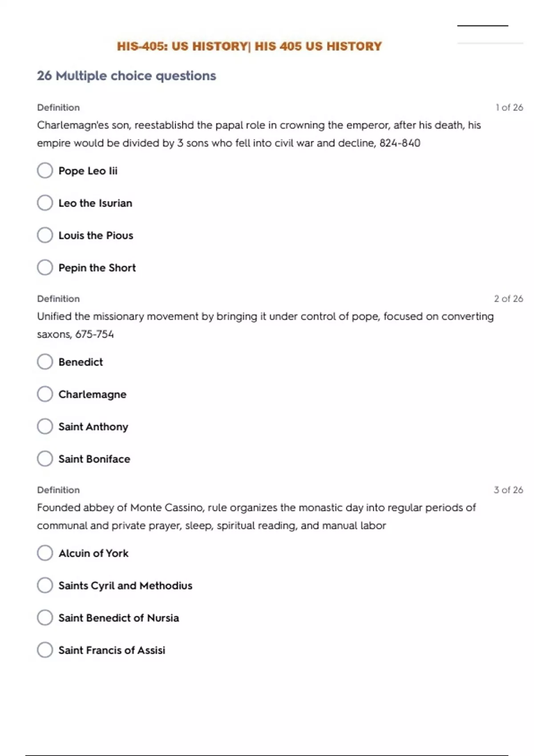Click the 2 of 26 counter
The height and width of the screenshot is (756, 534).
(508, 299)
